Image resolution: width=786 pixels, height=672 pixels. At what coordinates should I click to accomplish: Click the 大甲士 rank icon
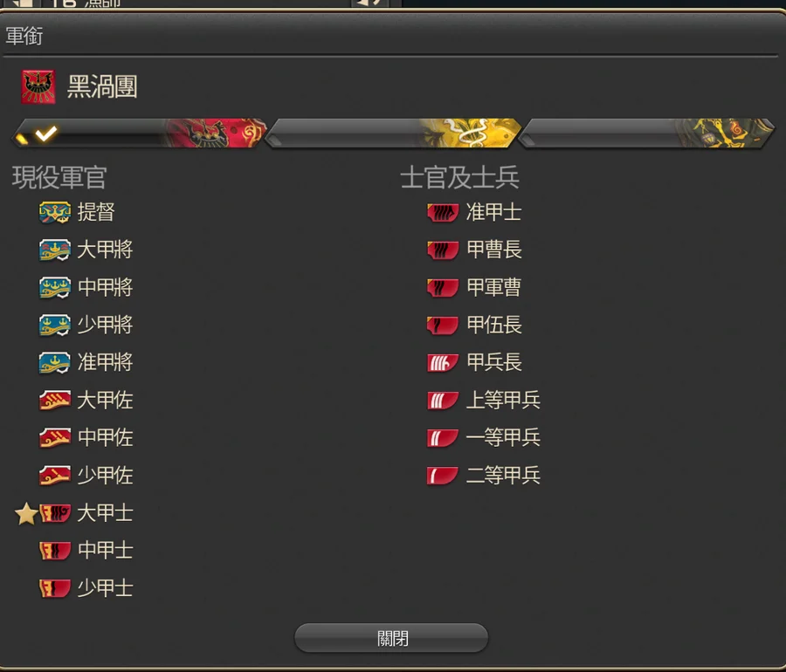pyautogui.click(x=55, y=513)
